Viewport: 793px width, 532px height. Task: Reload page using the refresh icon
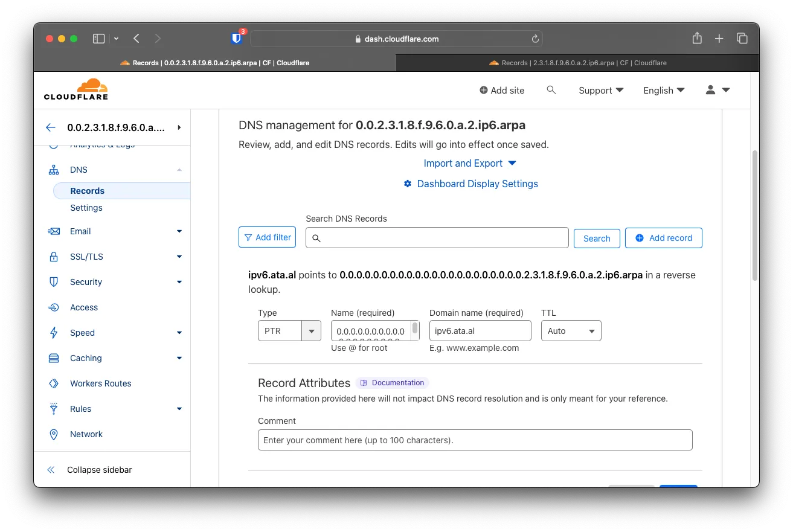pyautogui.click(x=535, y=39)
